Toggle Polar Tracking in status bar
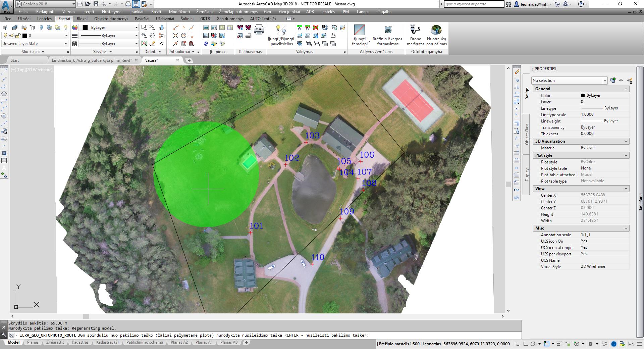The width and height of the screenshot is (644, 349). point(533,344)
